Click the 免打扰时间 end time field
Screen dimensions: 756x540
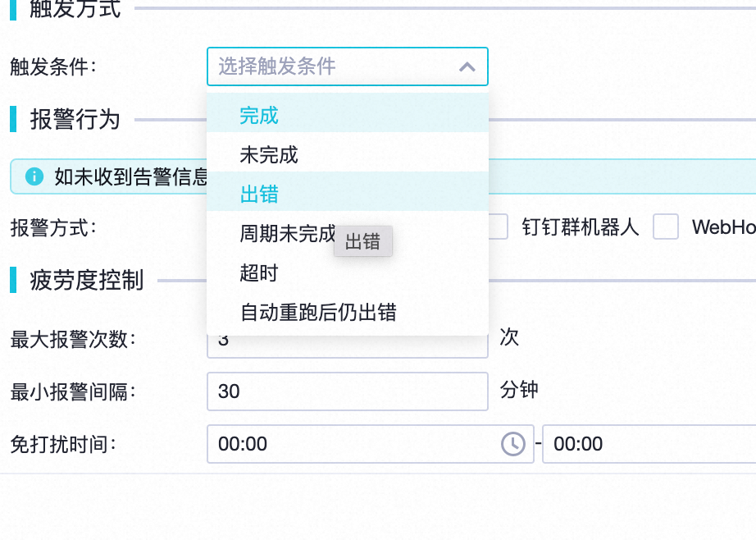click(x=649, y=444)
